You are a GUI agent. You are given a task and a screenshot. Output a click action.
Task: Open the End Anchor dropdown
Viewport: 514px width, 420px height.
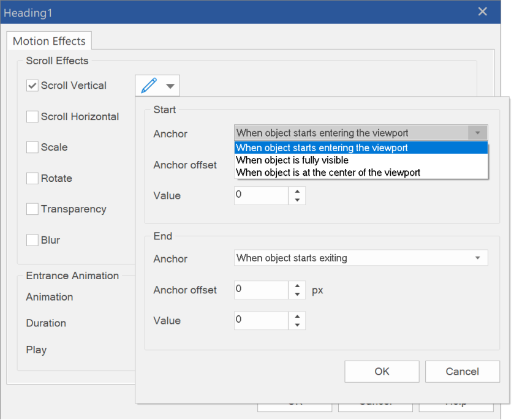tap(361, 258)
